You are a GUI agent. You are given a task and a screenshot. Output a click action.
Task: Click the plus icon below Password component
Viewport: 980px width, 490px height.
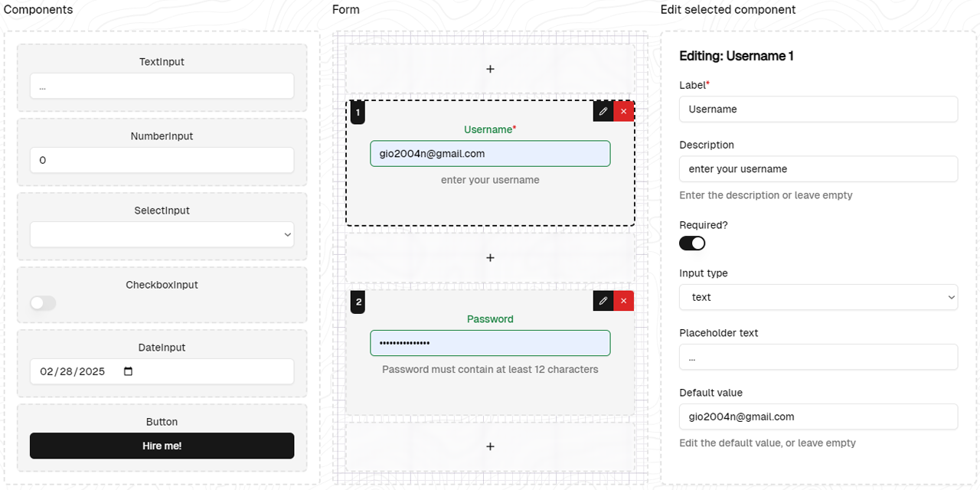coord(490,446)
